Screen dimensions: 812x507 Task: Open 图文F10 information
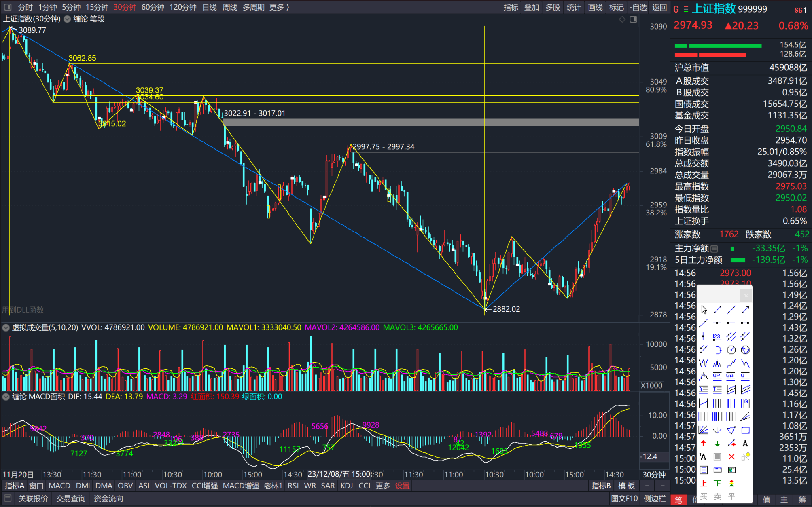(624, 499)
